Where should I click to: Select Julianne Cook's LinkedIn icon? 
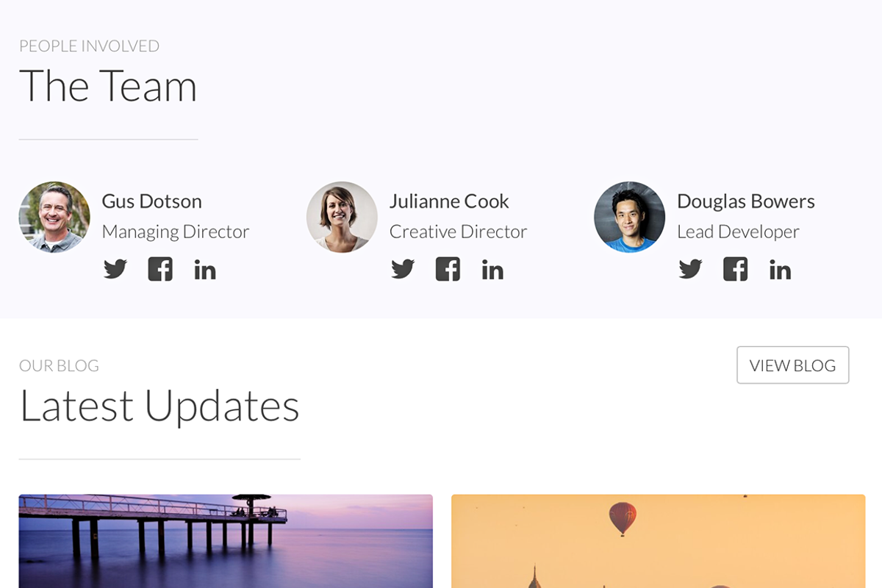click(492, 270)
